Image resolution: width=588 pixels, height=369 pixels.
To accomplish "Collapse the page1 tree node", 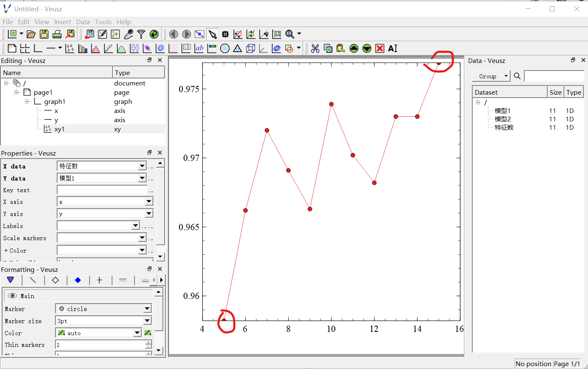I will click(x=16, y=93).
